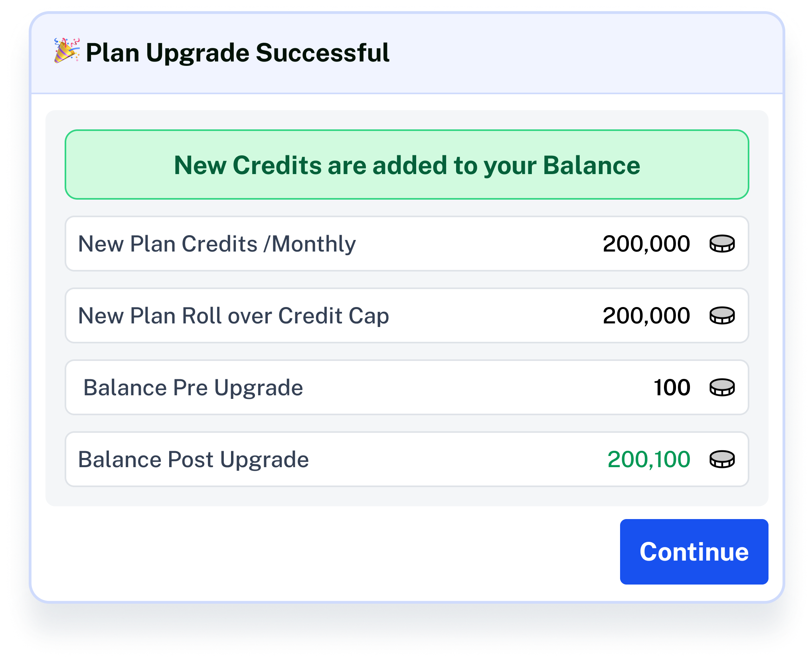This screenshot has width=812, height=660.
Task: Click the green New Credits added banner
Action: pos(407,165)
